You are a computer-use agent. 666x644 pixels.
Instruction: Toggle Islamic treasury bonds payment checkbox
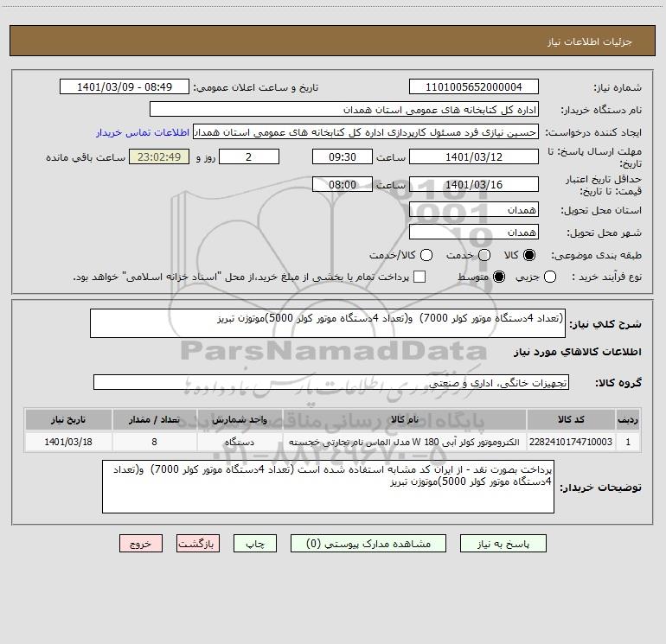[419, 277]
